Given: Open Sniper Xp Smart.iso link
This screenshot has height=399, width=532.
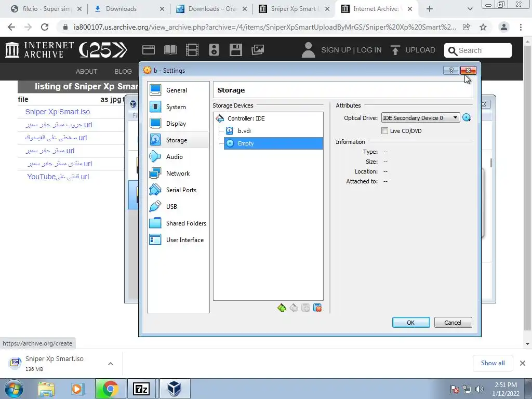Looking at the screenshot, I should 58,112.
